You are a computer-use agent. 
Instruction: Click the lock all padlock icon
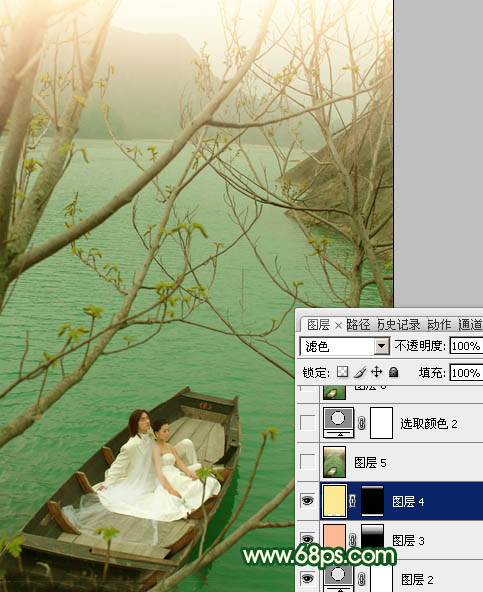(x=393, y=372)
